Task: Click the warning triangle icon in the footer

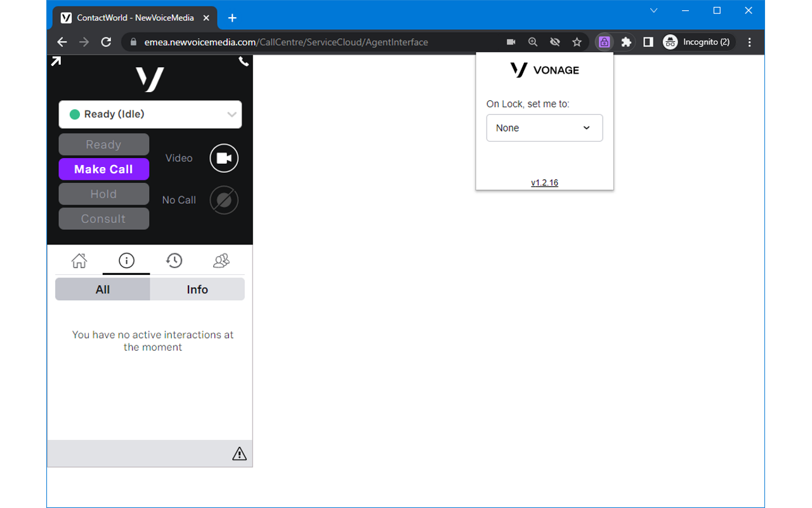Action: point(239,453)
